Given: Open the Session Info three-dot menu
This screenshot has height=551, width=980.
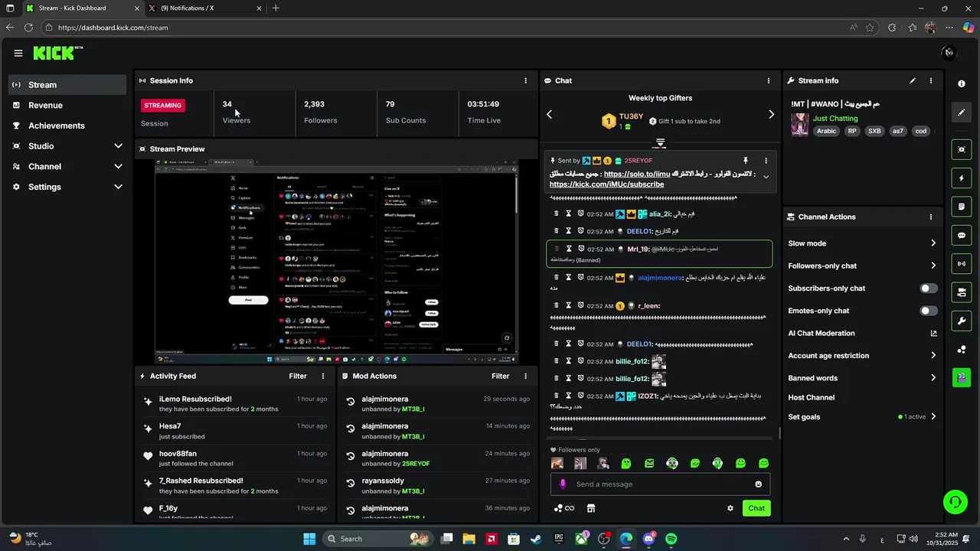Looking at the screenshot, I should tap(525, 80).
